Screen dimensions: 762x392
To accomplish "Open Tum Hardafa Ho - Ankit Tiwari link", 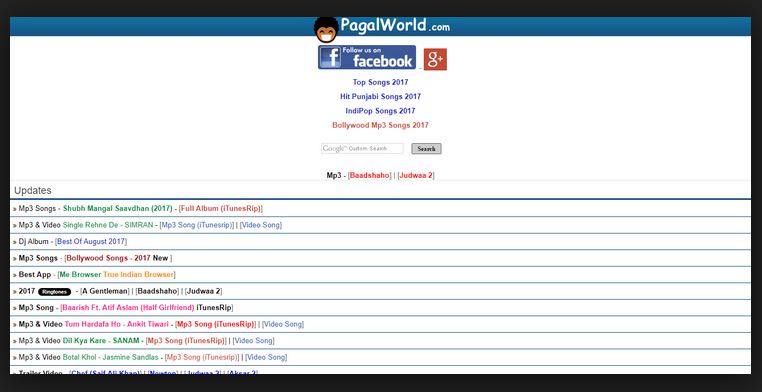I will 117,324.
